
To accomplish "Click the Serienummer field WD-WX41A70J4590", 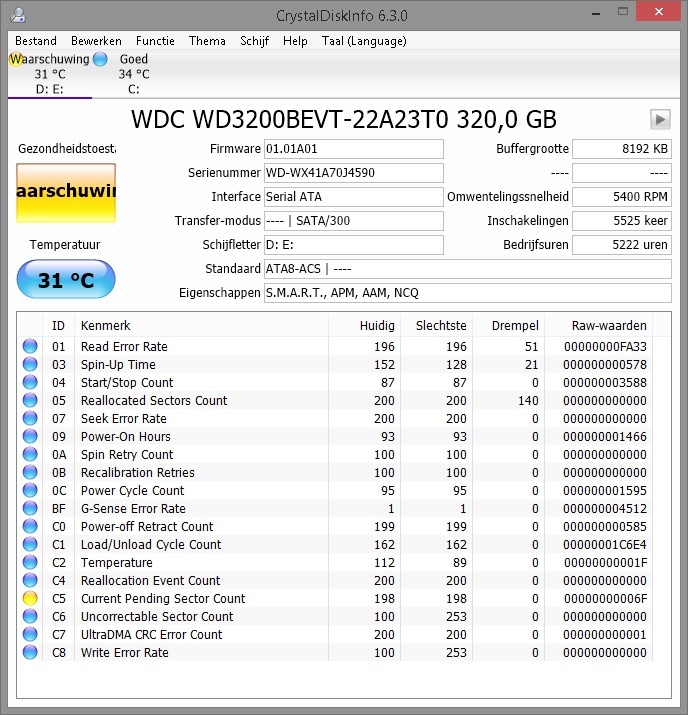I will 354,173.
